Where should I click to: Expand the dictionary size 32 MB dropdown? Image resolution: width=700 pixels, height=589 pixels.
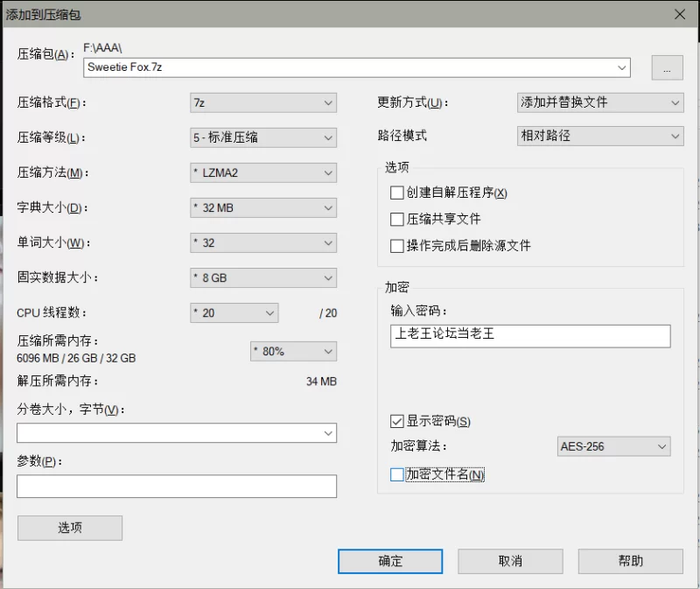click(263, 208)
